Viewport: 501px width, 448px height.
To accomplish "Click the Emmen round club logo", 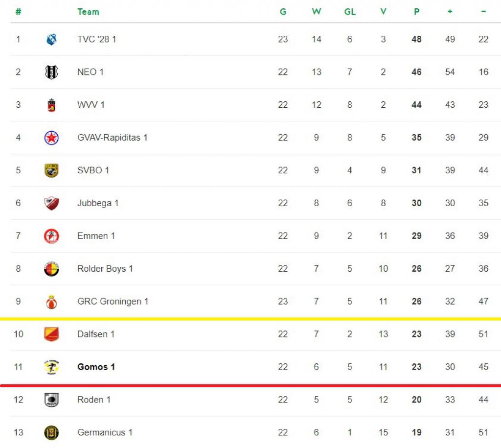I will pyautogui.click(x=51, y=236).
